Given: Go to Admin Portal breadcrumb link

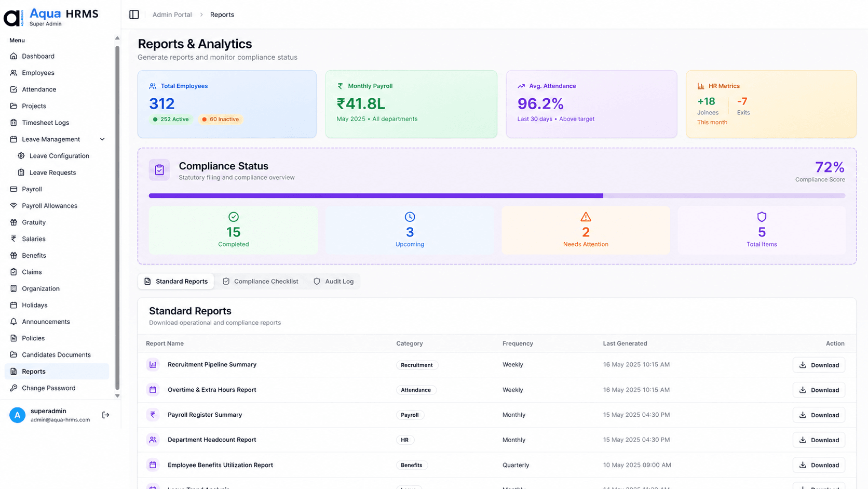Looking at the screenshot, I should [x=172, y=15].
